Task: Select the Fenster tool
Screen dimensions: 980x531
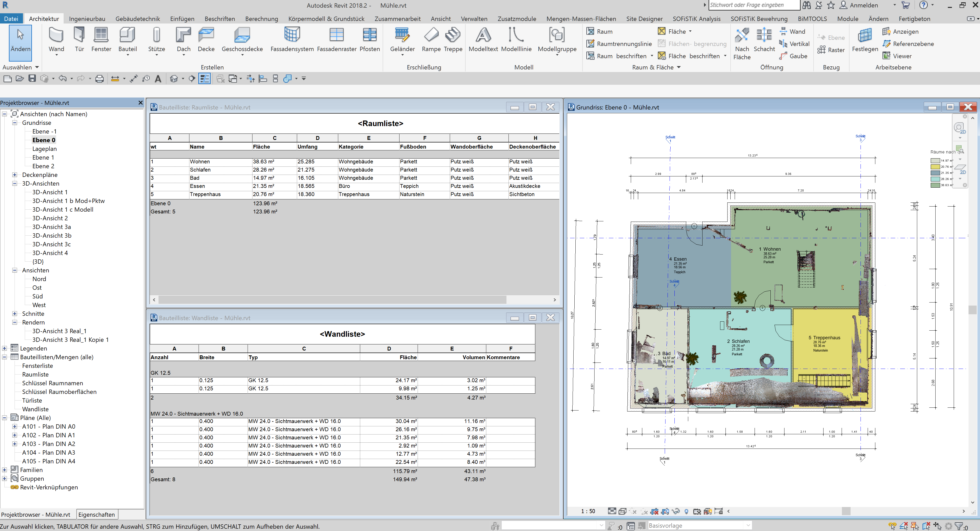Action: coord(101,40)
